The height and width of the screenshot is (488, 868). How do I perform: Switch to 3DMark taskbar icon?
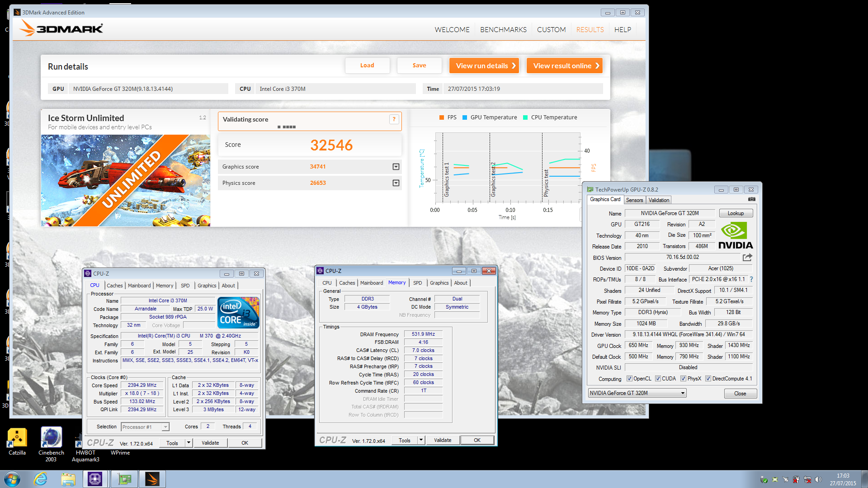click(x=152, y=479)
